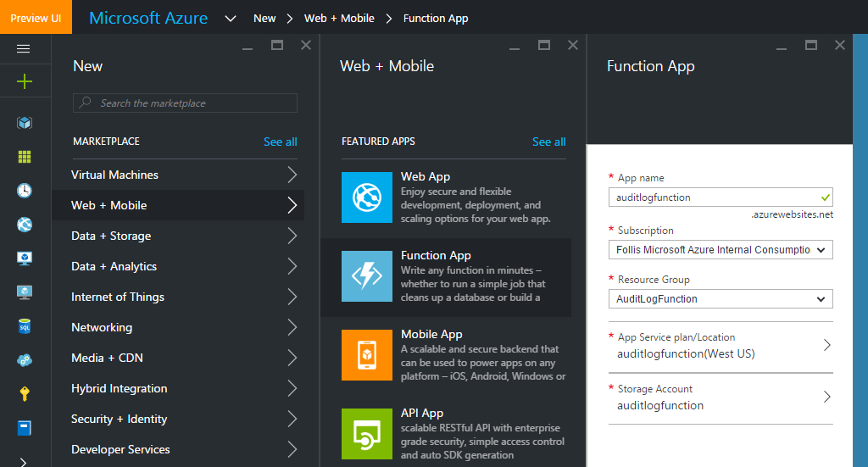Maximize the Function App blade
Screen dimensions: 868x467
(811, 46)
